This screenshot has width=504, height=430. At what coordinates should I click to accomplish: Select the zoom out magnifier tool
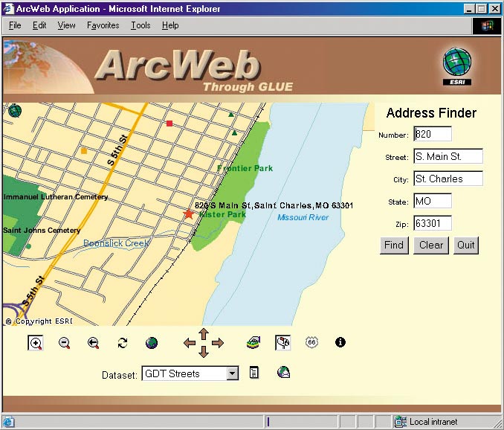click(64, 343)
